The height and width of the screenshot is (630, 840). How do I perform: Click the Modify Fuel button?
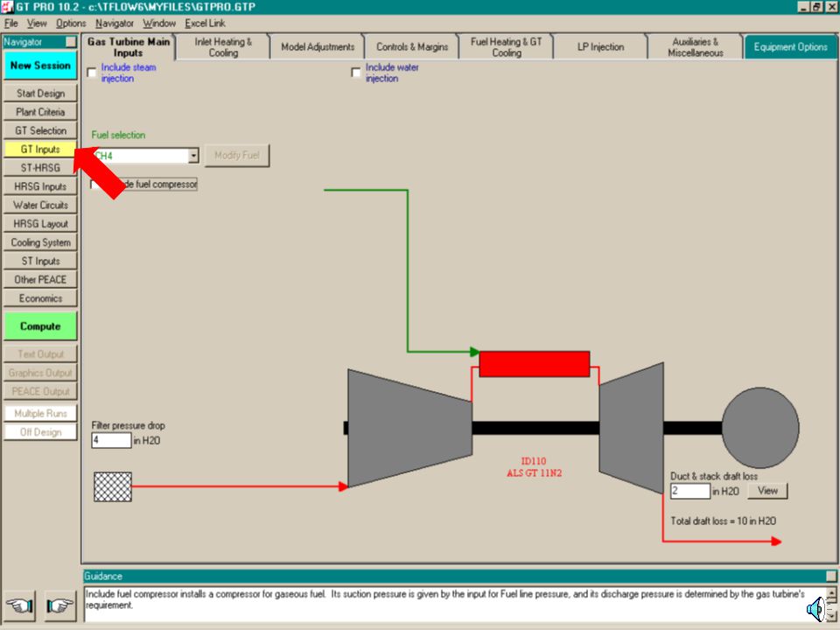(237, 156)
